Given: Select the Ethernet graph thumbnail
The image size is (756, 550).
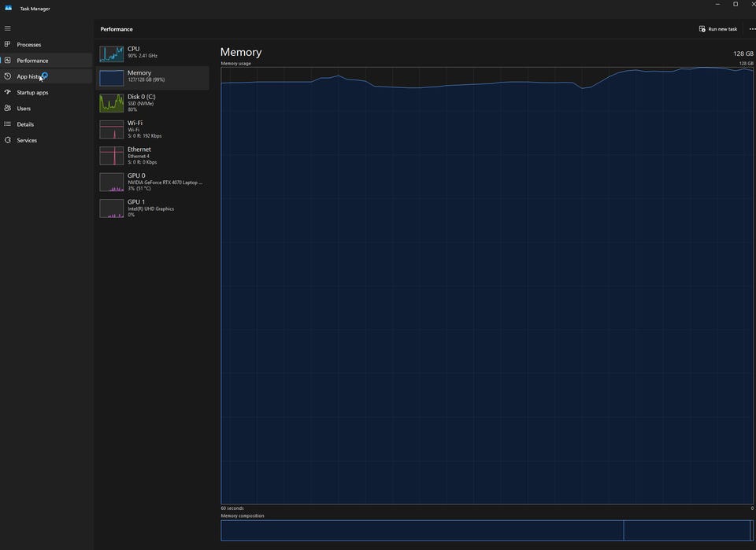Looking at the screenshot, I should (x=111, y=156).
